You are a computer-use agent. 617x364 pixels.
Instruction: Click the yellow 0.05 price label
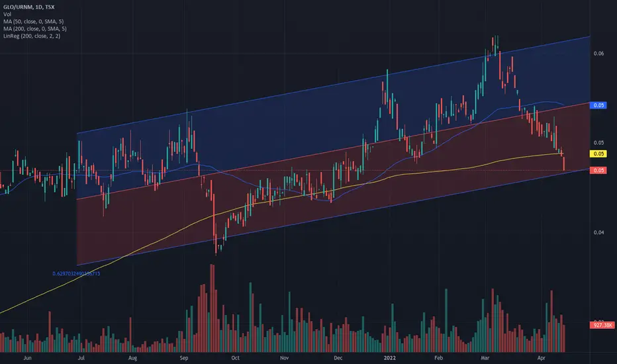598,154
